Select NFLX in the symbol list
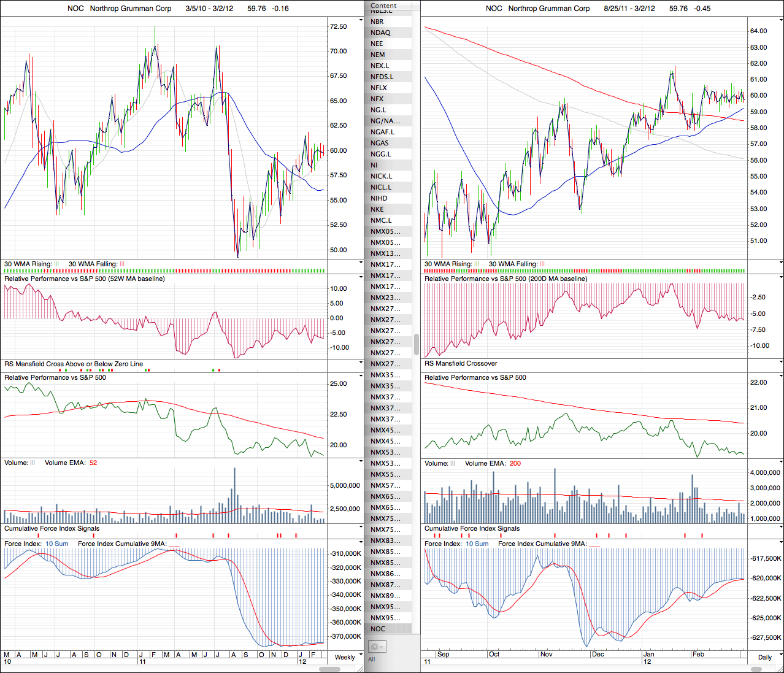Image resolution: width=784 pixels, height=673 pixels. 379,88
